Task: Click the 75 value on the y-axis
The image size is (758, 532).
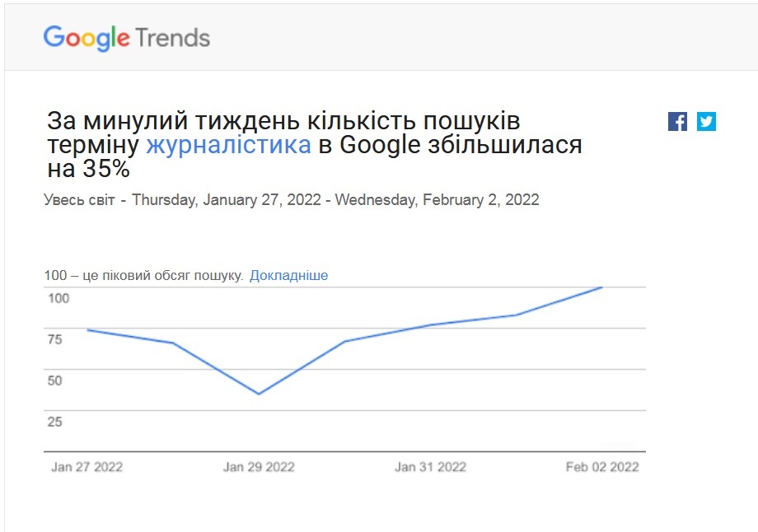Action: [54, 339]
